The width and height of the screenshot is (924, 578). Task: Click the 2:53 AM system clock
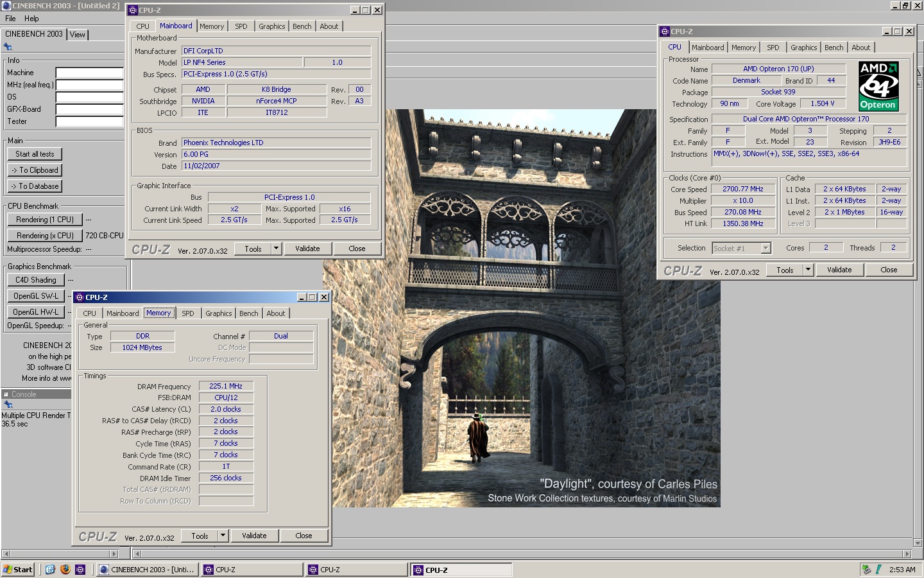[x=902, y=570]
